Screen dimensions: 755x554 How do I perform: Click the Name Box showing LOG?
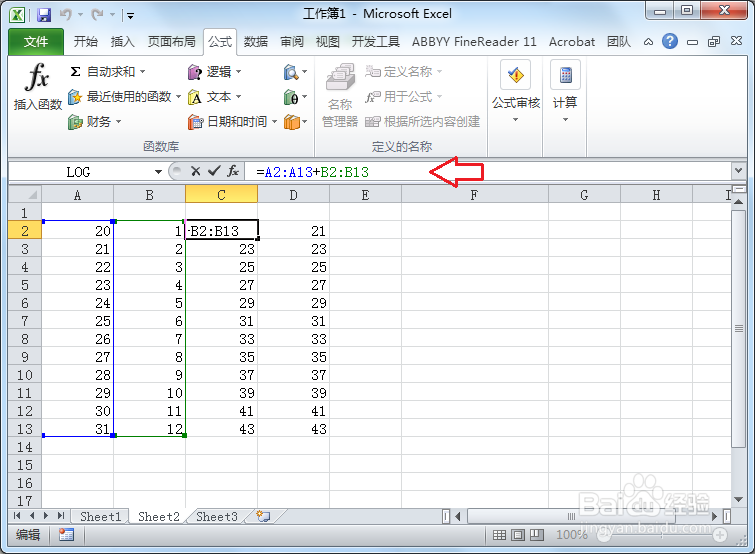click(x=78, y=172)
